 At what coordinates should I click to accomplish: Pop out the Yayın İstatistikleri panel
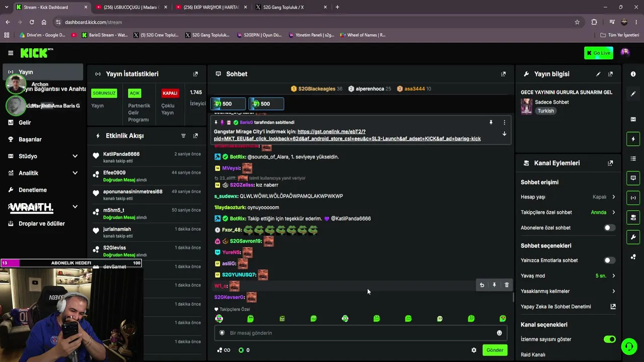(x=196, y=74)
